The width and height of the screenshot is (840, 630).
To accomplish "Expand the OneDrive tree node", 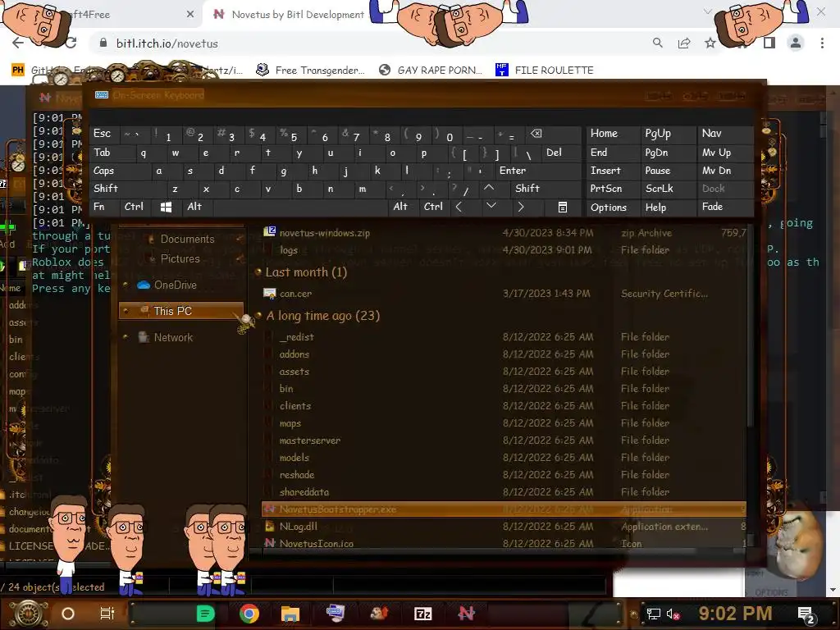I will tap(126, 285).
